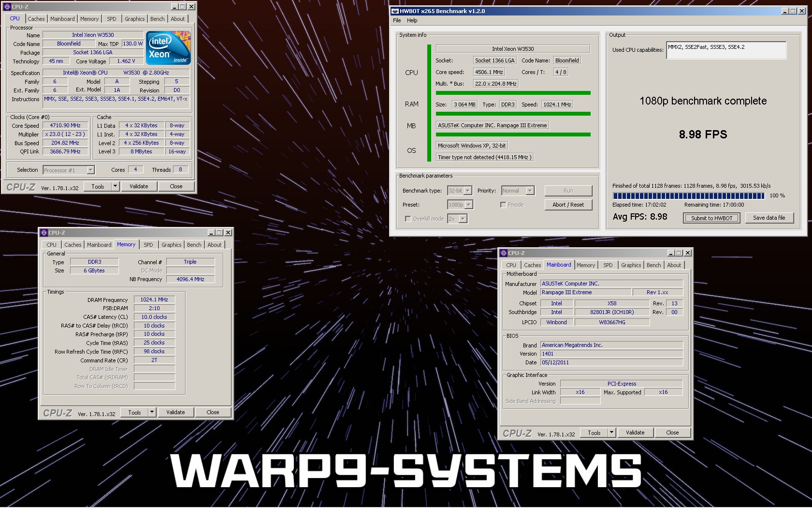
Task: Switch to the SPD tab in the top-left CPU-Z window
Action: pos(112,19)
